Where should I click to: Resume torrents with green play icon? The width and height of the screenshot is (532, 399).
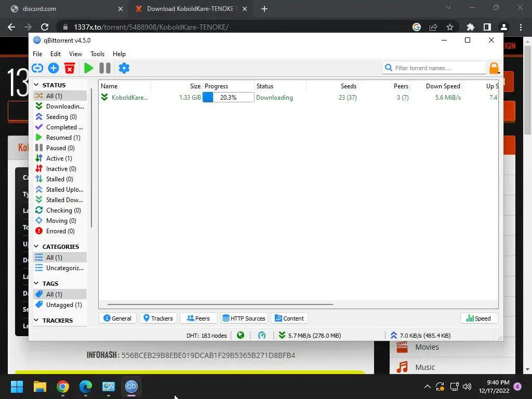(x=88, y=68)
